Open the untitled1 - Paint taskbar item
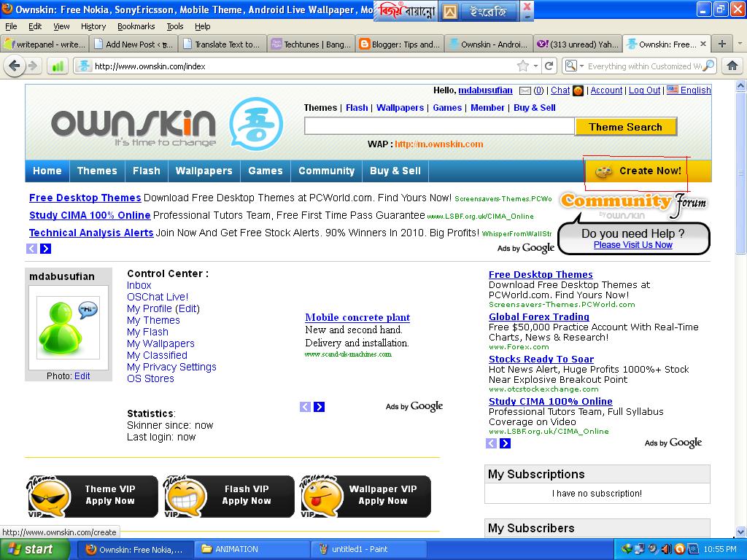The width and height of the screenshot is (747, 560). click(x=368, y=549)
